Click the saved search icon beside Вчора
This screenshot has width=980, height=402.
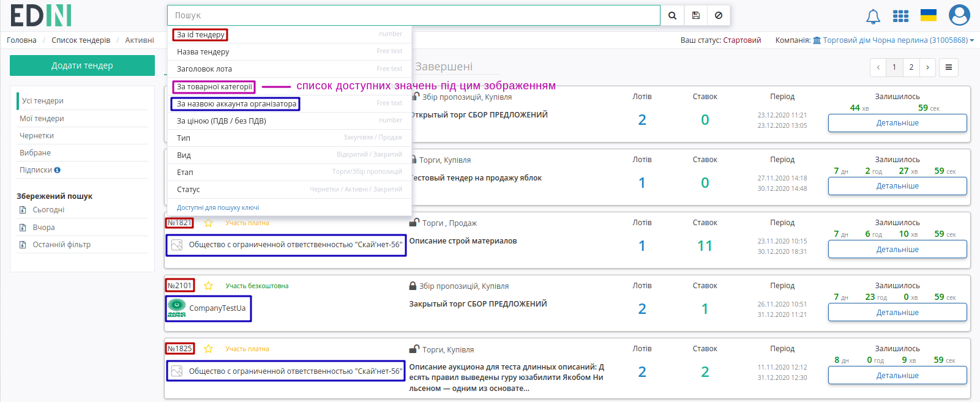22,228
